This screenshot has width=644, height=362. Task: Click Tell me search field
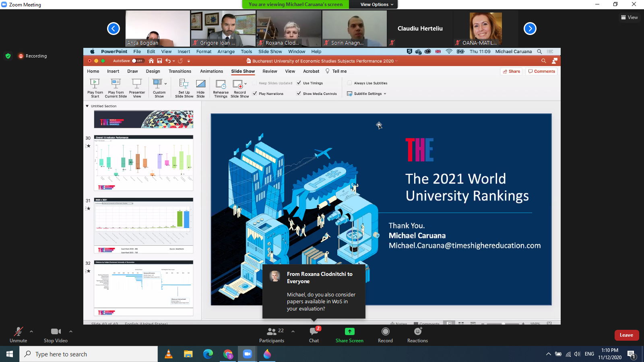(336, 71)
